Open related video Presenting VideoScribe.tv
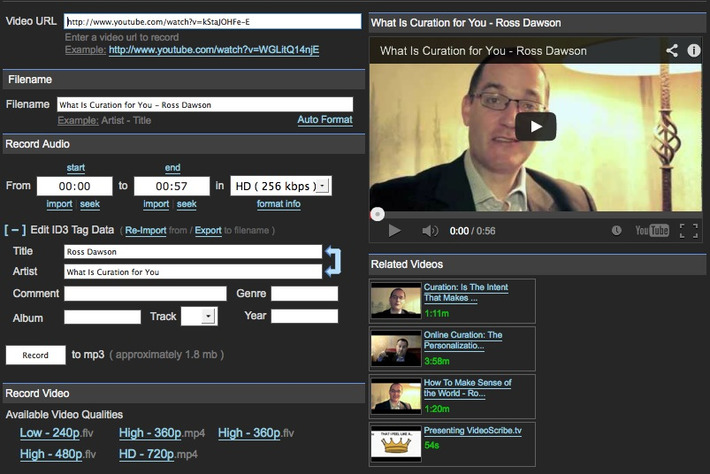 click(x=472, y=431)
